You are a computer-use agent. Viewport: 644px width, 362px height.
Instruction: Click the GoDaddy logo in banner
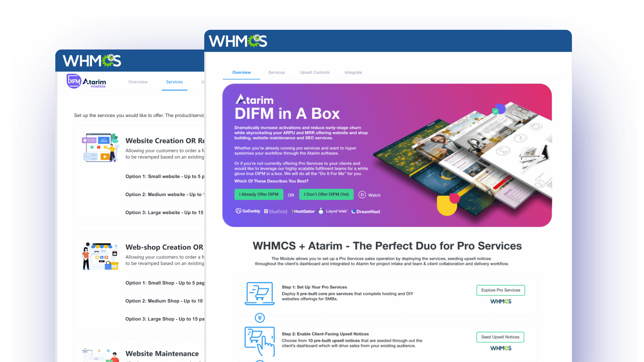(x=248, y=211)
